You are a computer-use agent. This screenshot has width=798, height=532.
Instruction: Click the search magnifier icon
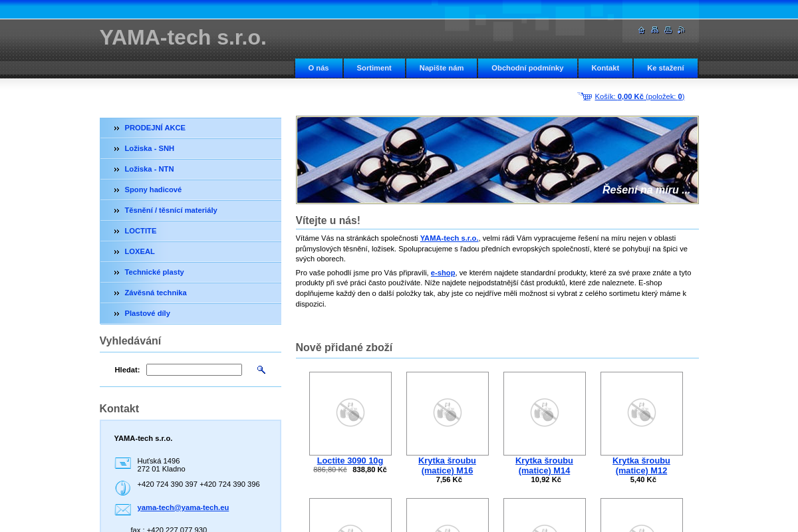pyautogui.click(x=261, y=370)
